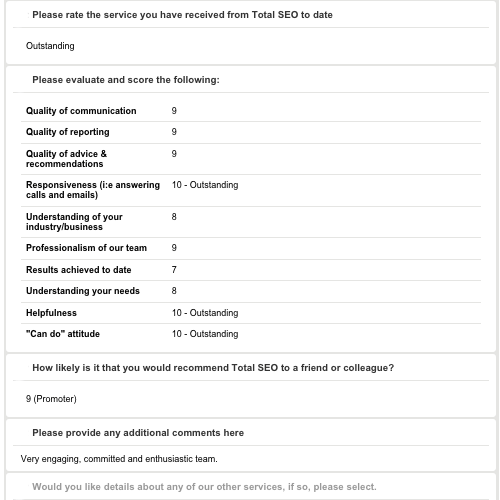Click 'Please evaluate and score the following' heading

126,80
